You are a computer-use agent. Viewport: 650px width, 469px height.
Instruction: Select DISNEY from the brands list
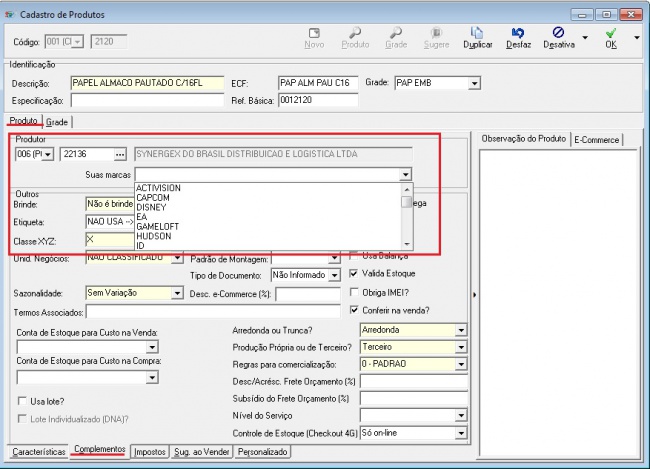(x=152, y=207)
